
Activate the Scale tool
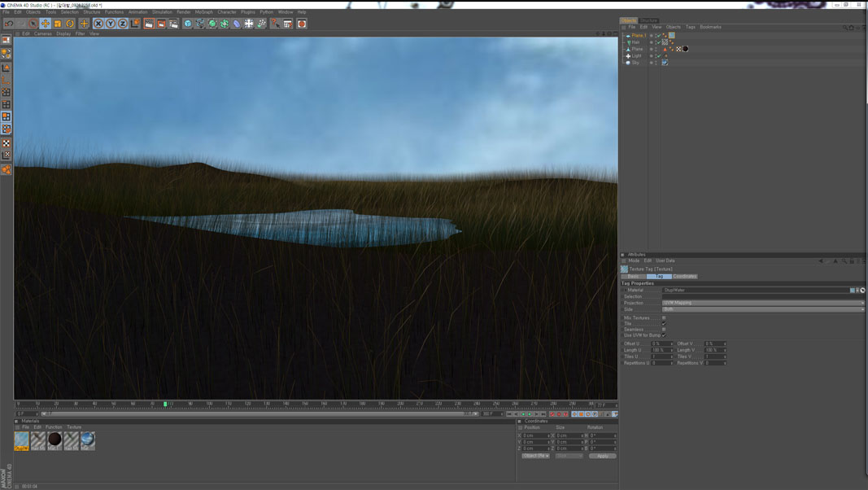coord(58,24)
